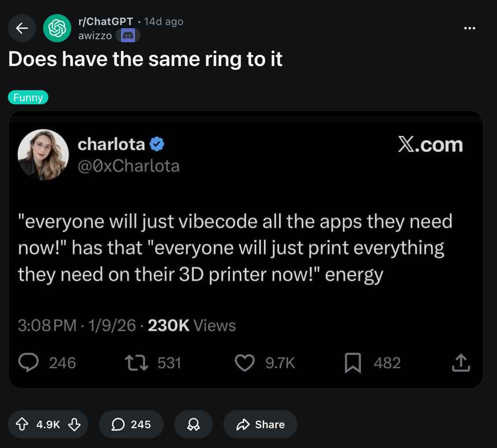The image size is (497, 448).
Task: Click the tweet upload share icon
Action: click(461, 363)
